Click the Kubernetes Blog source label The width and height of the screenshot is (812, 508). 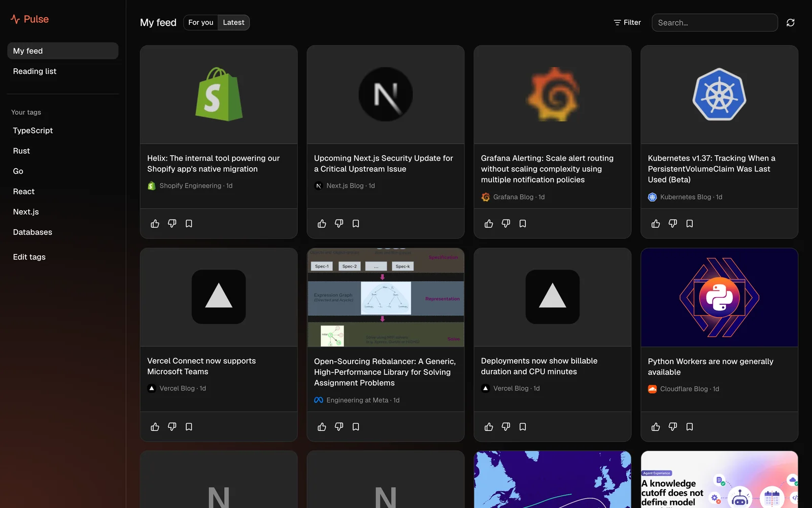(x=686, y=197)
